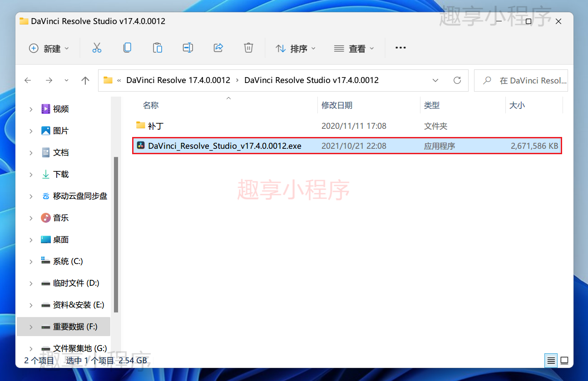The height and width of the screenshot is (381, 588).
Task: Expand the 临时文件 (D:) tree node
Action: point(31,283)
